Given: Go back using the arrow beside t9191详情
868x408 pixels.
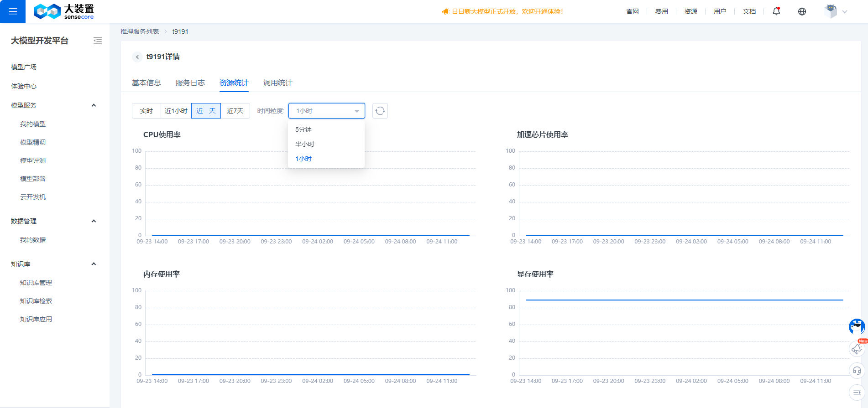Looking at the screenshot, I should [x=137, y=57].
